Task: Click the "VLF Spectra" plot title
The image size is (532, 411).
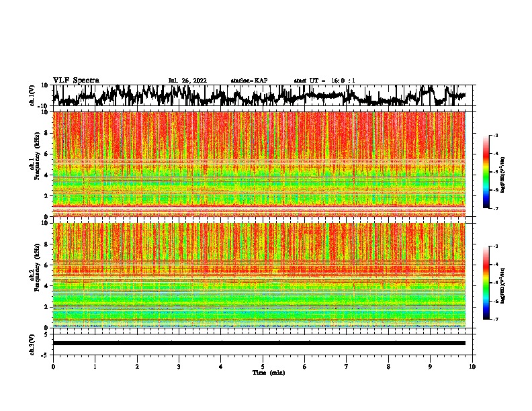Action: [x=76, y=81]
